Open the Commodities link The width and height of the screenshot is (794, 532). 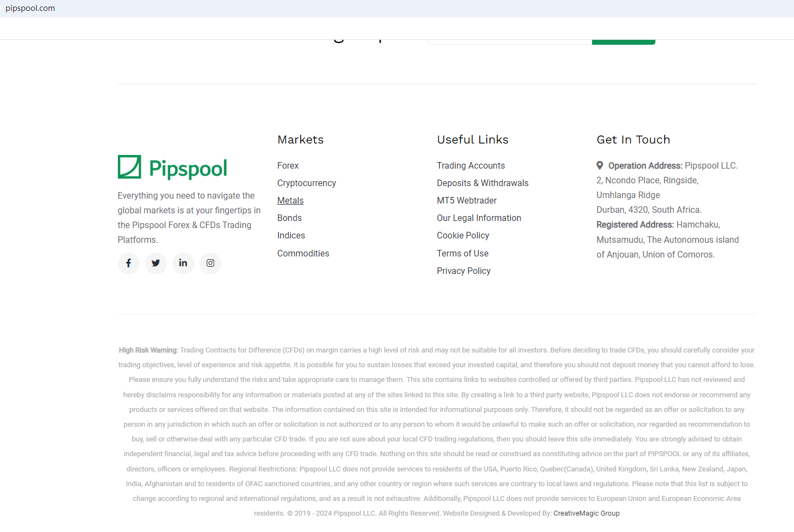click(303, 253)
